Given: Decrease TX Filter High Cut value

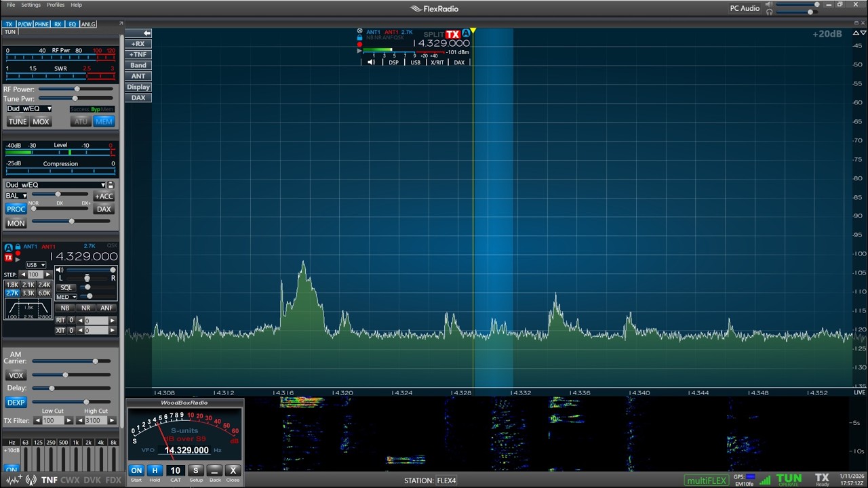Looking at the screenshot, I should pos(81,421).
